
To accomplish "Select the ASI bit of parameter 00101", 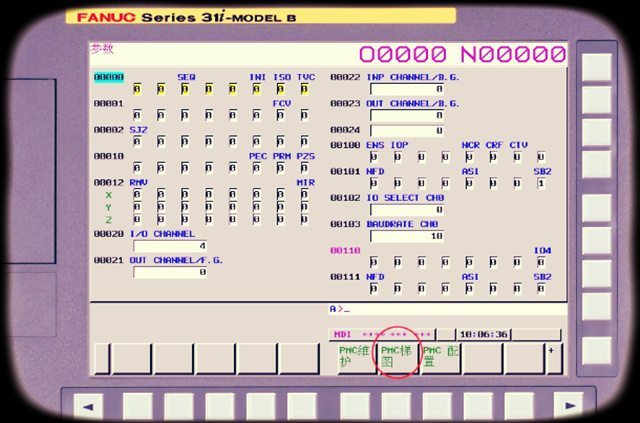I will point(469,184).
